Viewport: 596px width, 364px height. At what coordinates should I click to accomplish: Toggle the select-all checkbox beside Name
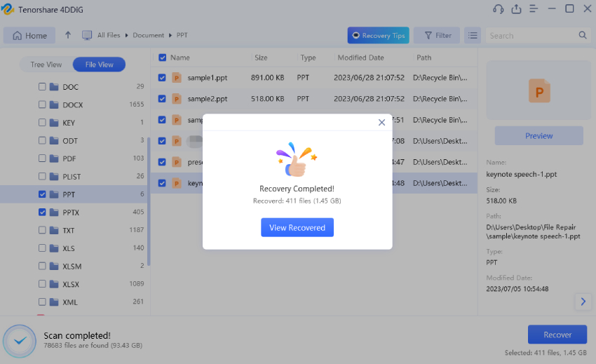[162, 58]
